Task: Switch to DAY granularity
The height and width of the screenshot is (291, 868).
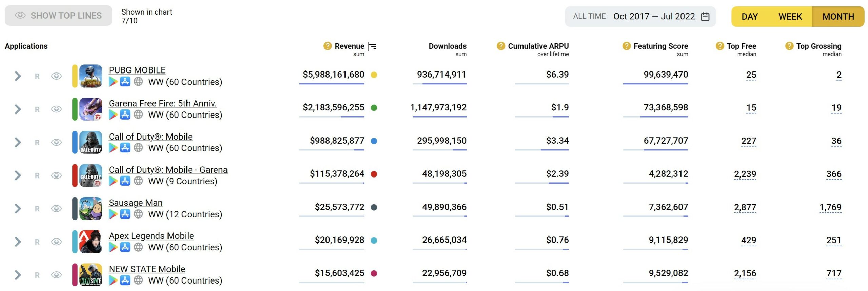Action: [749, 17]
